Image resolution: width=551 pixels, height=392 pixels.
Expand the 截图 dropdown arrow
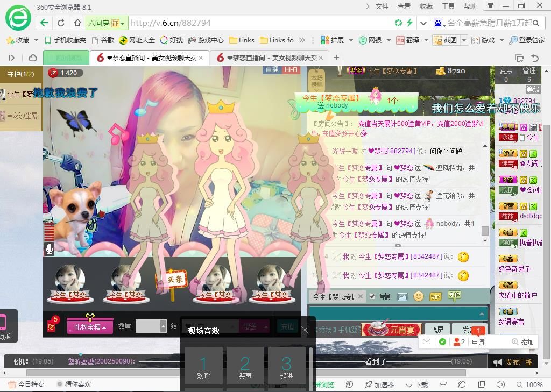coord(464,40)
